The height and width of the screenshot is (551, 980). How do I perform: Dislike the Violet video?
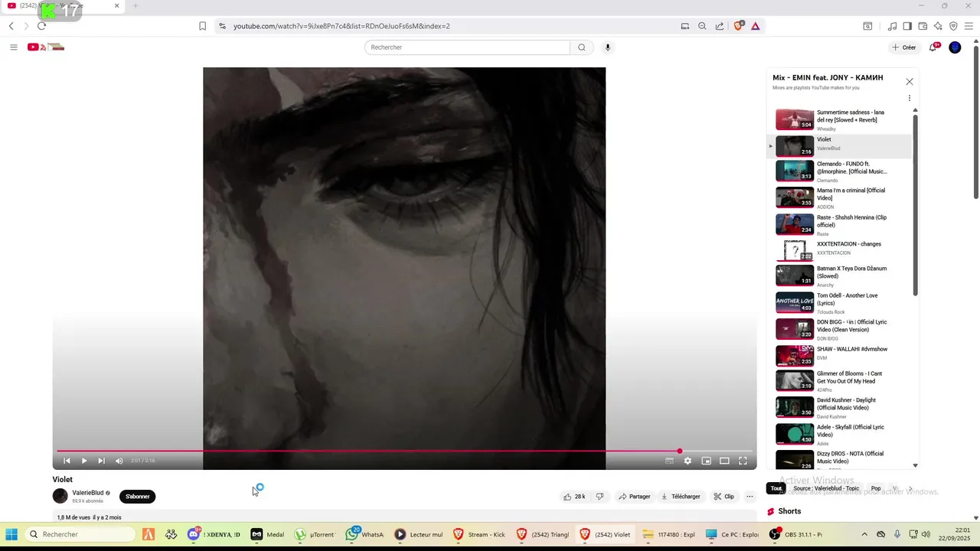(599, 497)
